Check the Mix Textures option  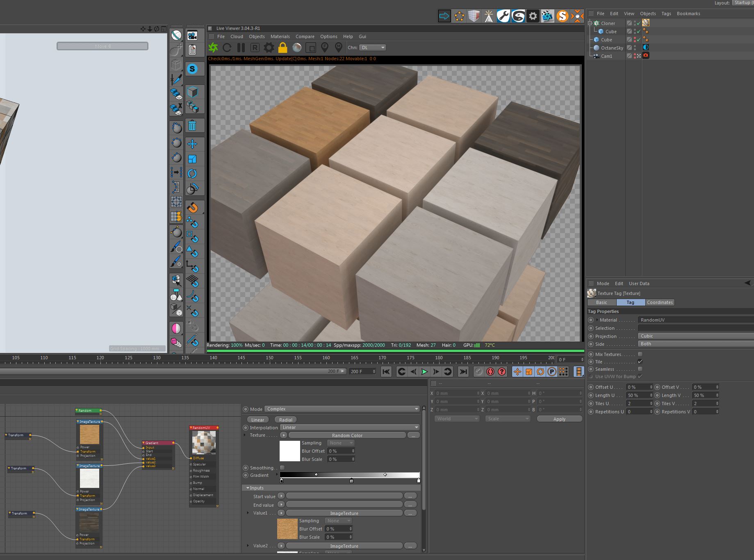pos(640,354)
